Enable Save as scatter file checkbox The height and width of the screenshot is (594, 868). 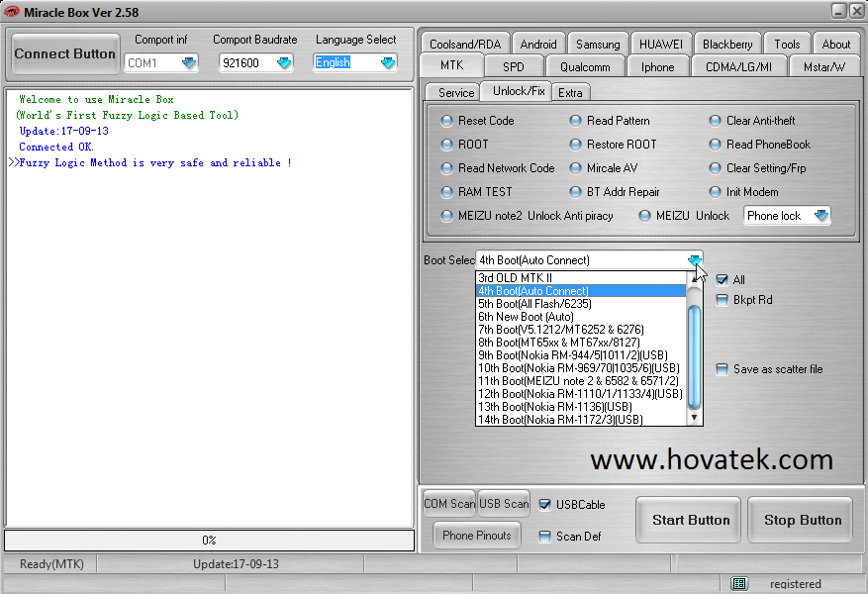(x=722, y=369)
